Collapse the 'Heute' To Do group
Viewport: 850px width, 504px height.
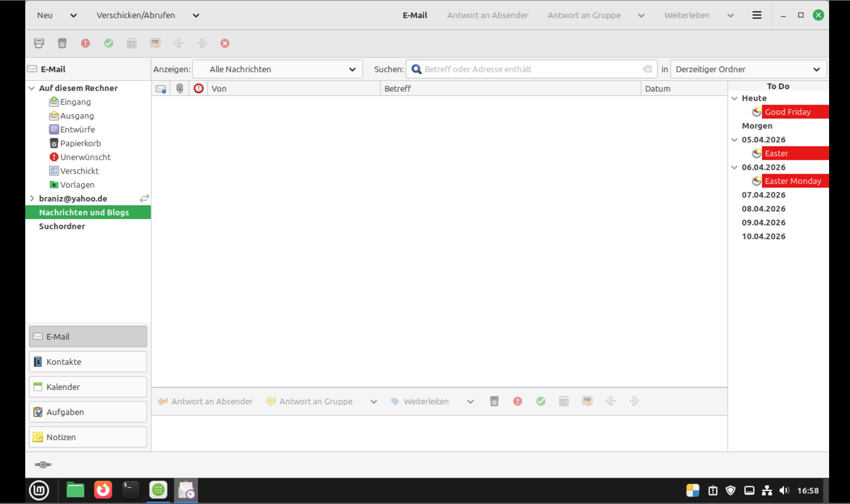coord(735,98)
